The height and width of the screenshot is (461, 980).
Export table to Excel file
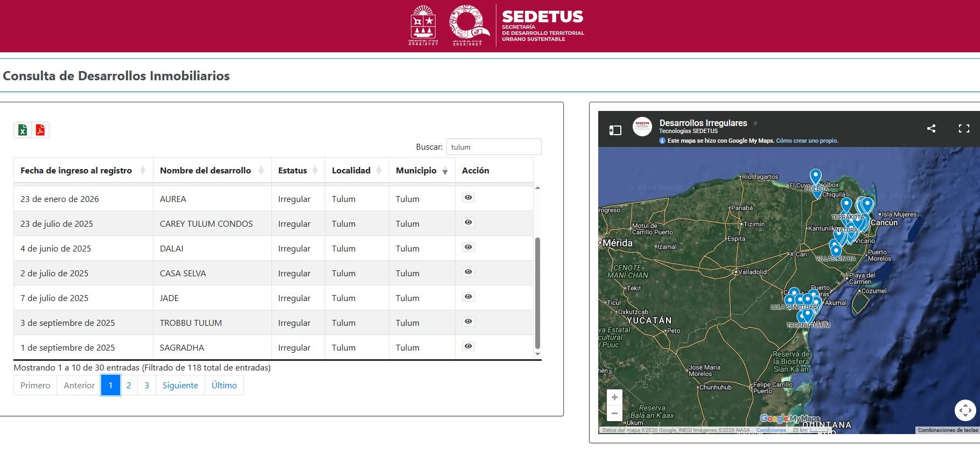tap(23, 130)
